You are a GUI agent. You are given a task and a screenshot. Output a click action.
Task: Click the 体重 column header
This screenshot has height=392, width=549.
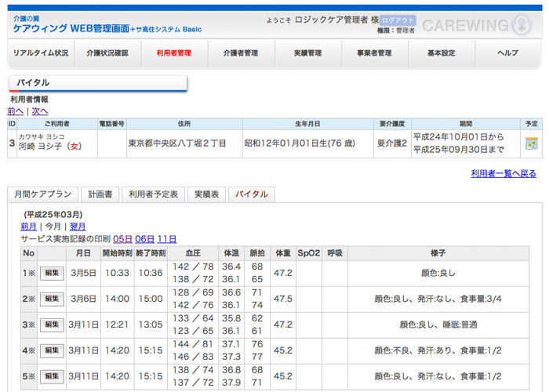point(283,253)
